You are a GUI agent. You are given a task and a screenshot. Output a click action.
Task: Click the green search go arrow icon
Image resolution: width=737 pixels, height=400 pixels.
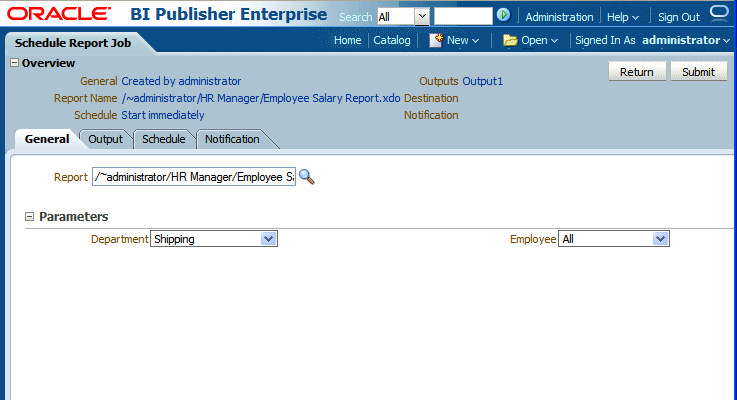[x=503, y=15]
